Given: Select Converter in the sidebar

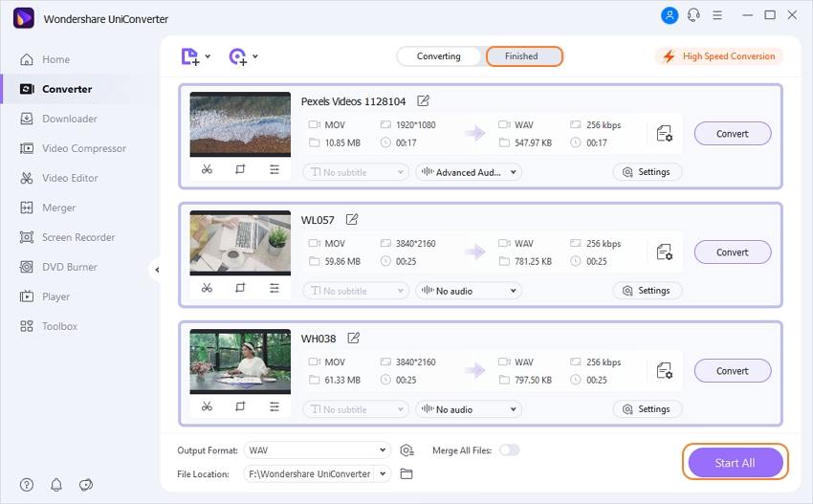Looking at the screenshot, I should pos(55,89).
